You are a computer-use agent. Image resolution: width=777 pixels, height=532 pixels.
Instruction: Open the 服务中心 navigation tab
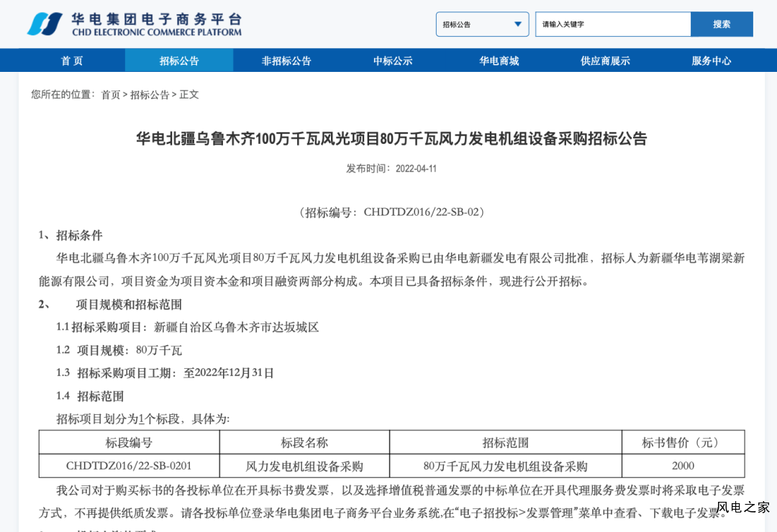[x=711, y=60]
